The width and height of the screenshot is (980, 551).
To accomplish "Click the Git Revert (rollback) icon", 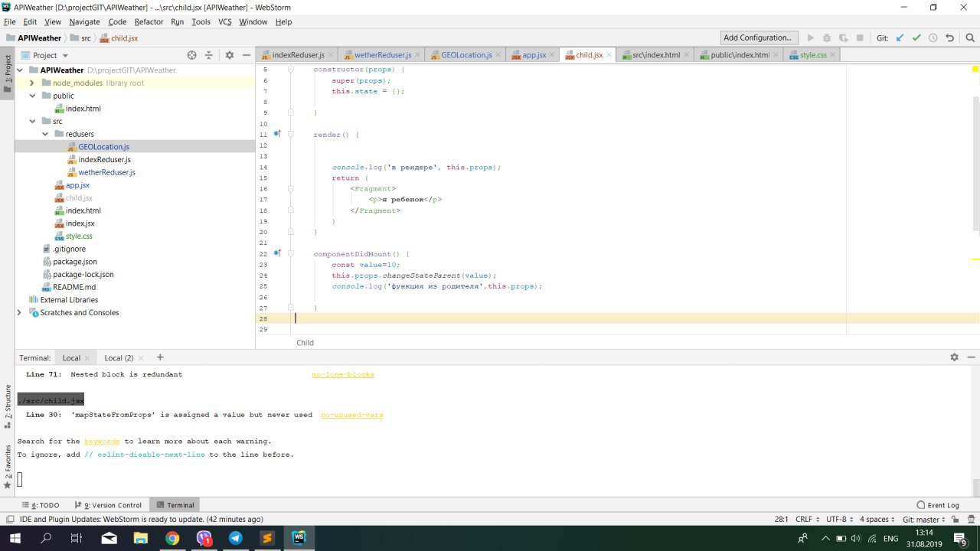I will (949, 37).
